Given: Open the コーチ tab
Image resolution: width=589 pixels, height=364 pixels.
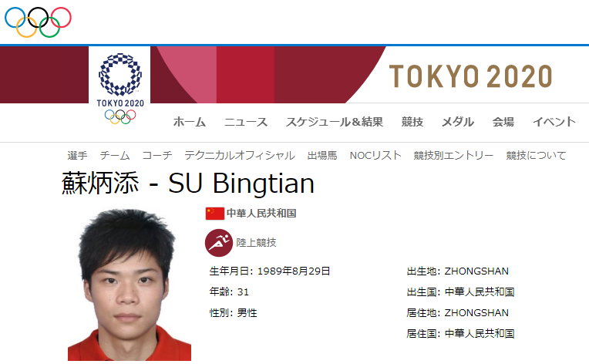Looking at the screenshot, I should click(157, 156).
